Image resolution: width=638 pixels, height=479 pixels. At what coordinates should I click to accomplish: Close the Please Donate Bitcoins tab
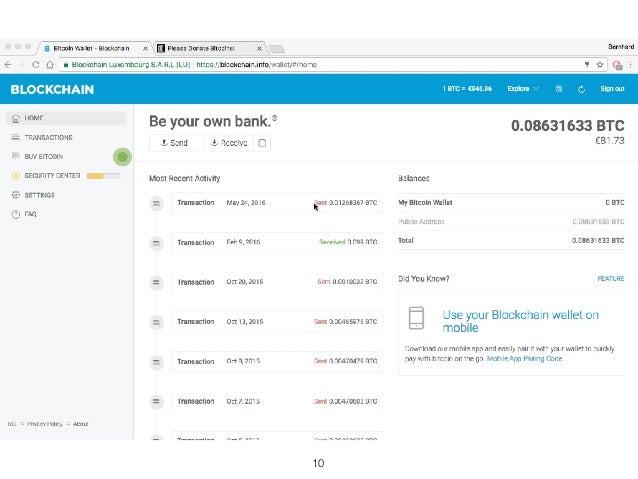259,48
